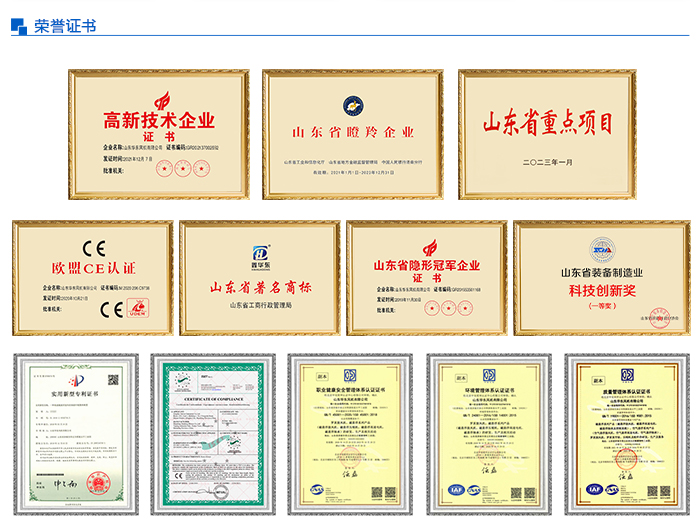Screen dimensions: 700x523
Task: Click the red flame logo on 高新技术企业 plaque
Action: click(160, 101)
